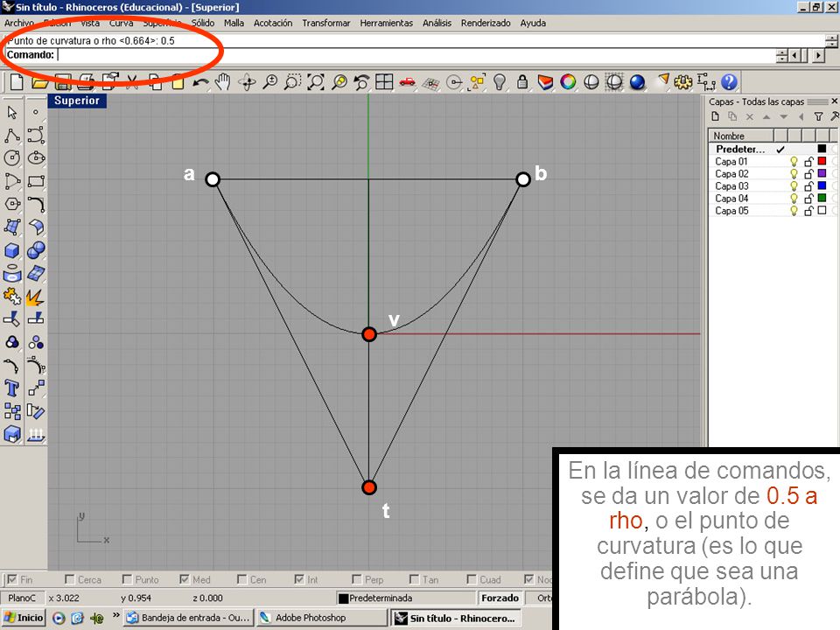Click new layer icon in Capas panel

pyautogui.click(x=715, y=116)
